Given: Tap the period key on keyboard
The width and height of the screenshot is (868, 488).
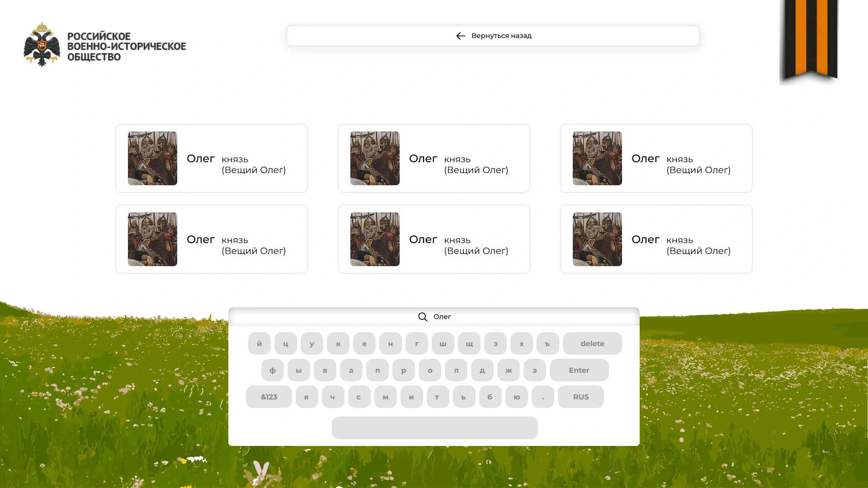Looking at the screenshot, I should tap(543, 397).
